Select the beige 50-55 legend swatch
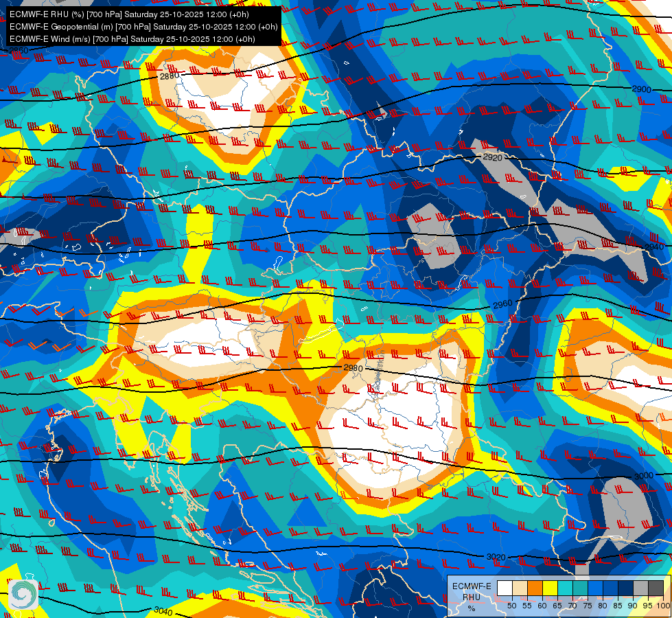Image resolution: width=672 pixels, height=618 pixels. [520, 588]
